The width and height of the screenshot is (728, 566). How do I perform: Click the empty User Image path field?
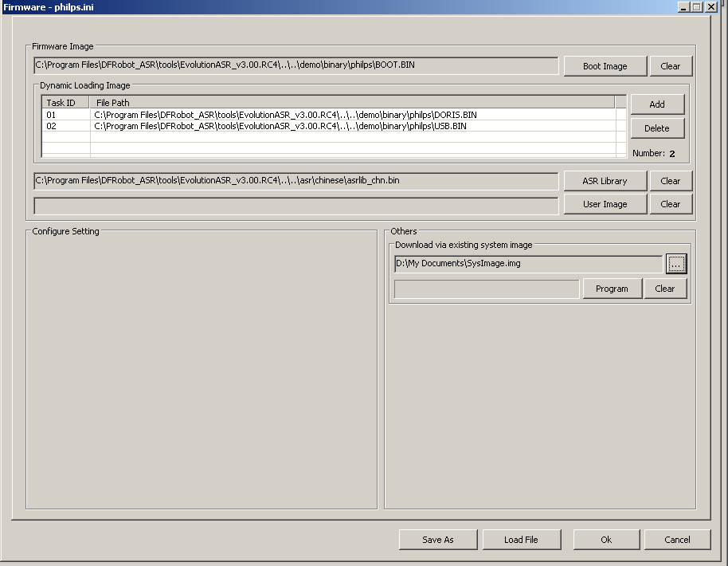296,206
